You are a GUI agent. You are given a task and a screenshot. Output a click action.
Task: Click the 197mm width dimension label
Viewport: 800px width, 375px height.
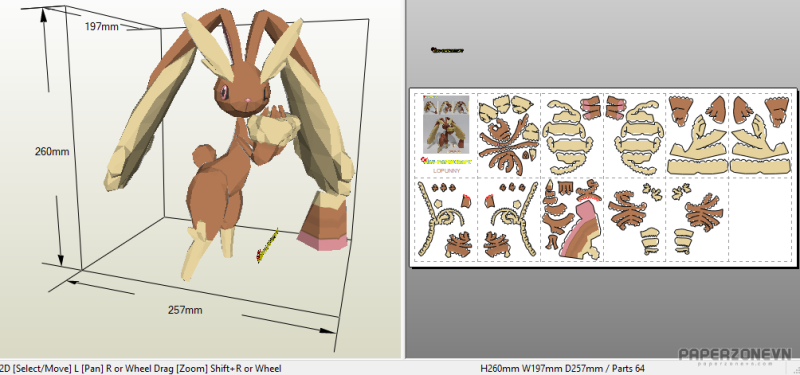[102, 27]
